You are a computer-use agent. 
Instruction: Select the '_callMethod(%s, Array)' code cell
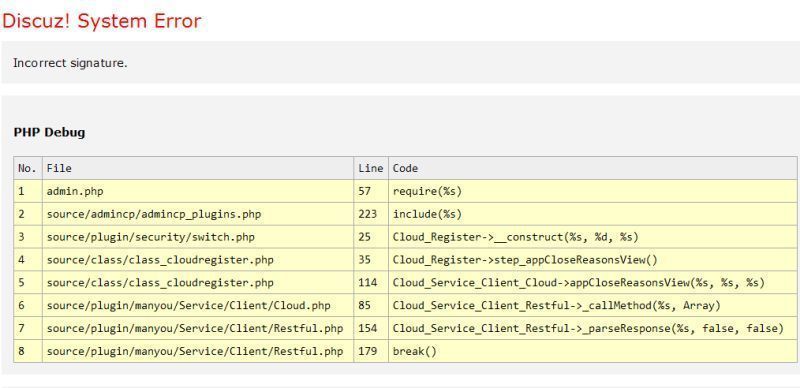point(593,306)
